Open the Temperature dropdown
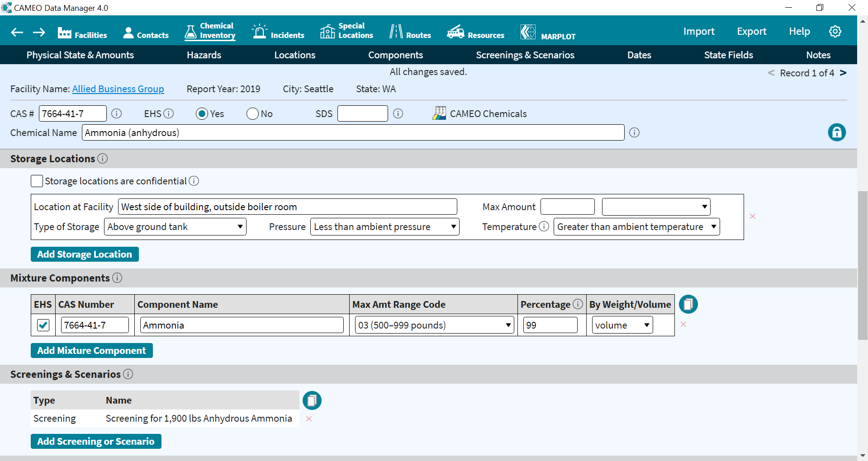 (637, 227)
